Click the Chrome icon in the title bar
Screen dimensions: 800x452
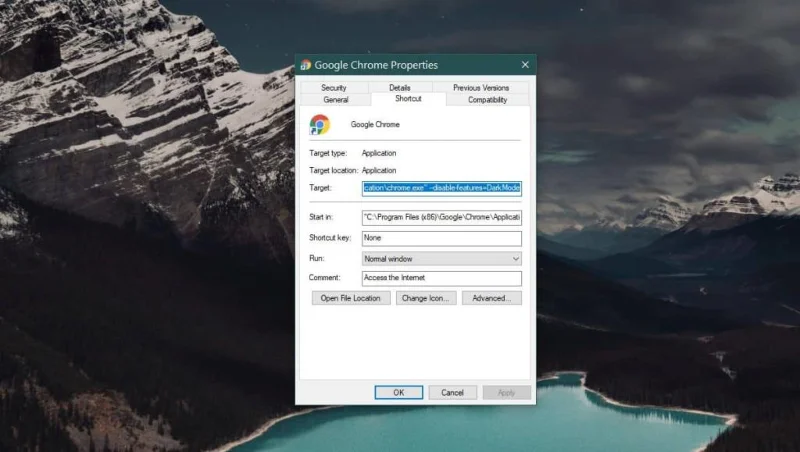coord(306,65)
